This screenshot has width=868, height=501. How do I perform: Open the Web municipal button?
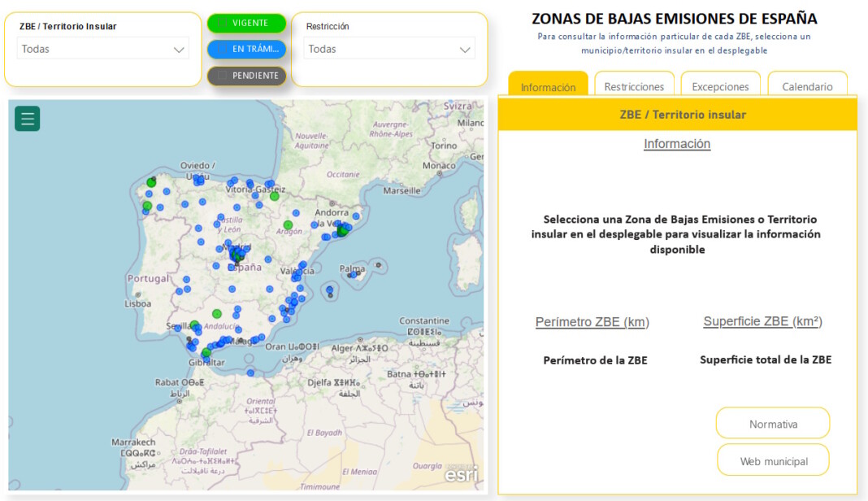(772, 460)
